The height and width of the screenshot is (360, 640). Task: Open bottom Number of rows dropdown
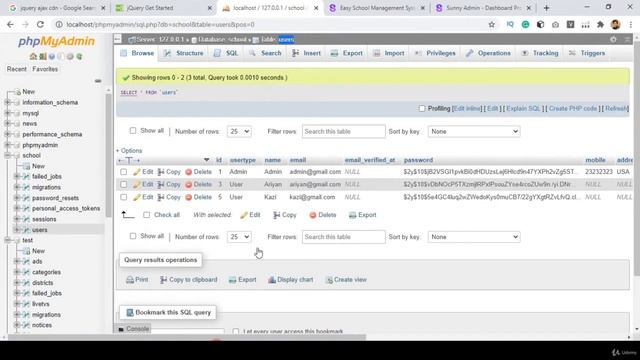(x=239, y=237)
